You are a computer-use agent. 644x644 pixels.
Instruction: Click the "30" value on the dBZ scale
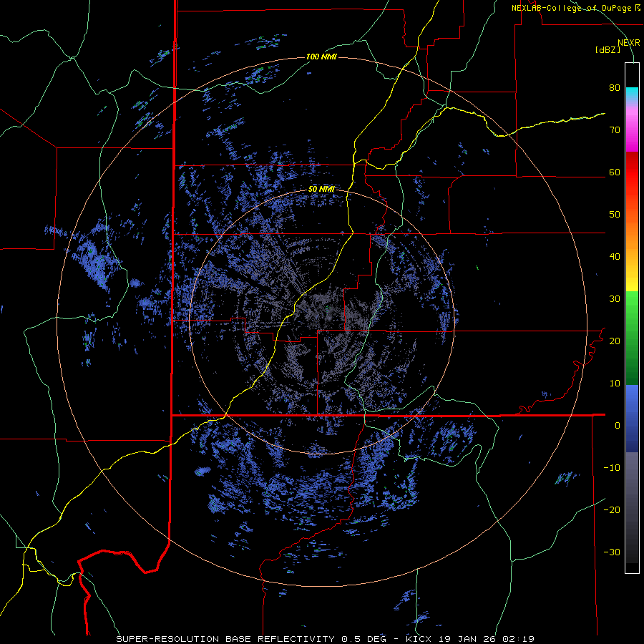[615, 299]
